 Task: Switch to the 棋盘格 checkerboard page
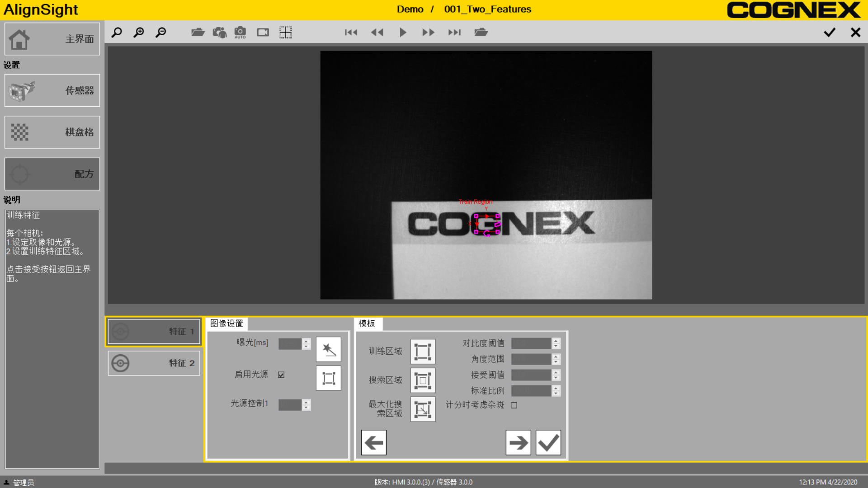pos(52,132)
